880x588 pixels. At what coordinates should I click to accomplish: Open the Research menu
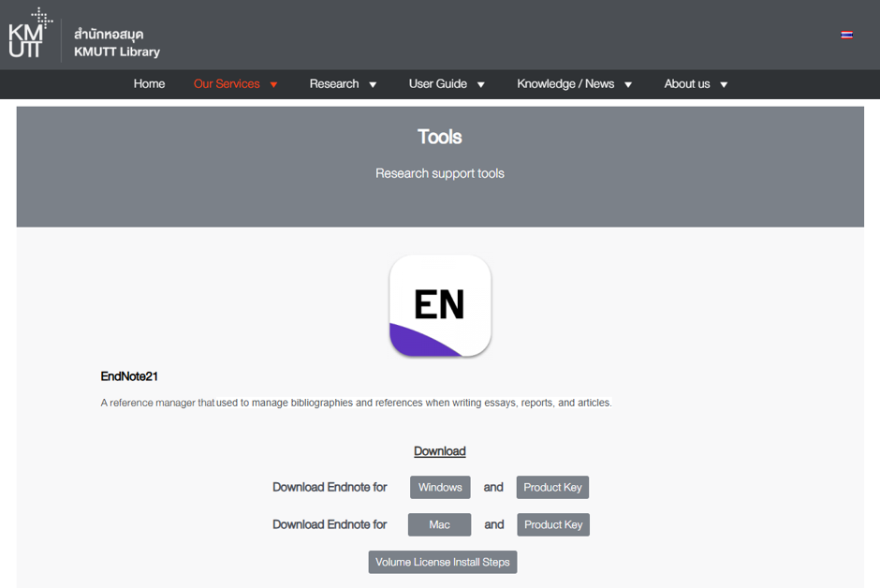click(x=334, y=84)
